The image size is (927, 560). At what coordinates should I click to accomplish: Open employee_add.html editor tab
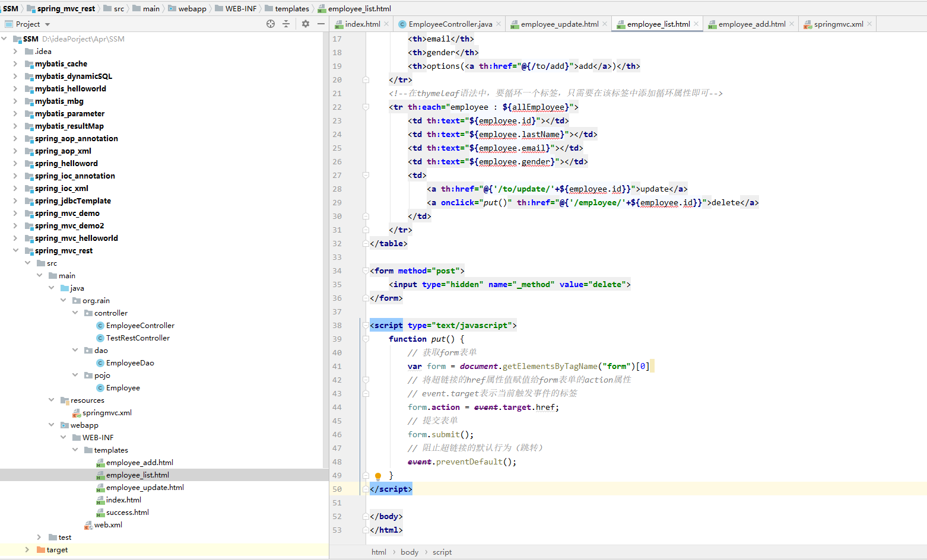click(x=752, y=24)
